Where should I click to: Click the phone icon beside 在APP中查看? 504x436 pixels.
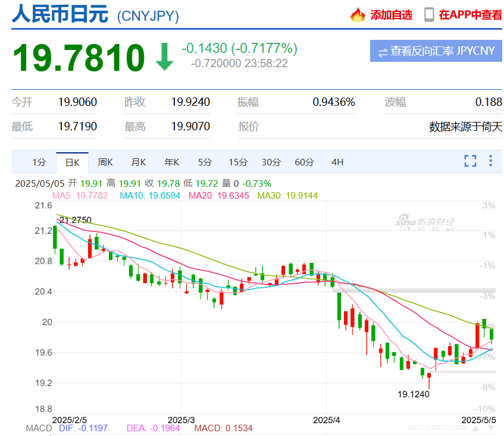429,15
